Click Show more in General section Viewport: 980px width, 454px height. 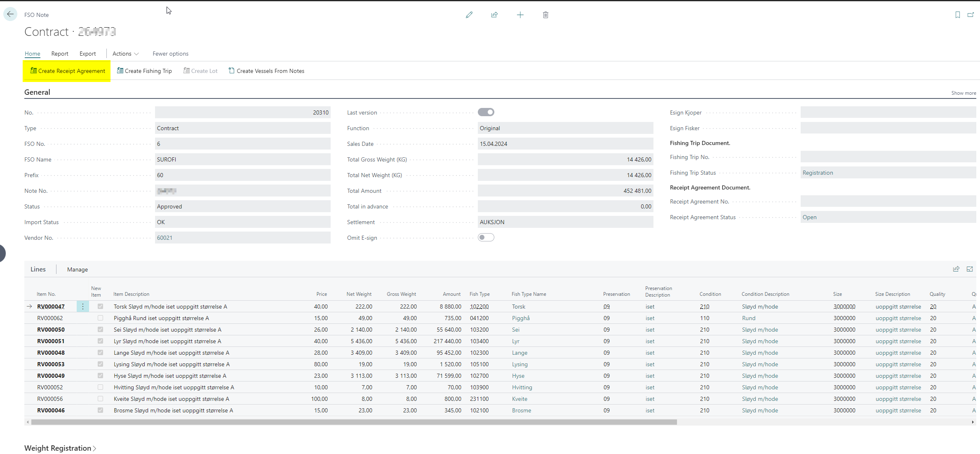(963, 93)
